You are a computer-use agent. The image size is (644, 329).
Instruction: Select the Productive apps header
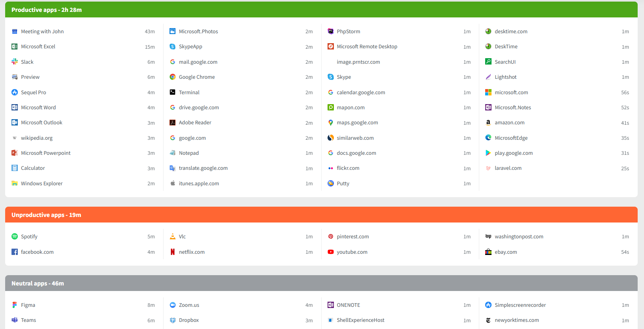pyautogui.click(x=47, y=10)
